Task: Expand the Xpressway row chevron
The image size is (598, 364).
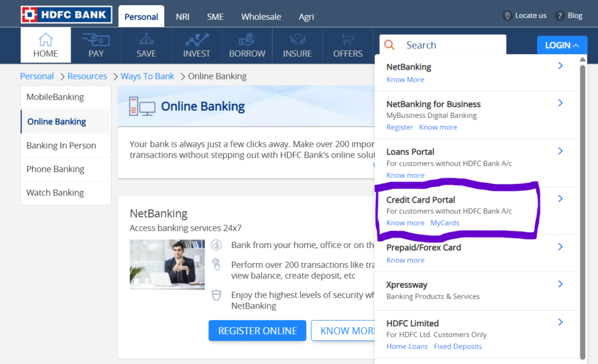Action: point(560,284)
